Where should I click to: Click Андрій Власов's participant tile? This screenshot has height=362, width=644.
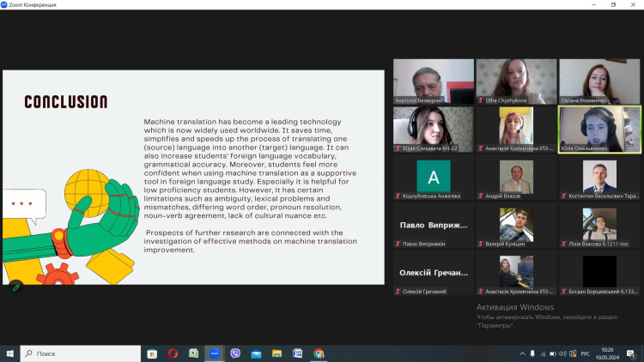(x=516, y=178)
